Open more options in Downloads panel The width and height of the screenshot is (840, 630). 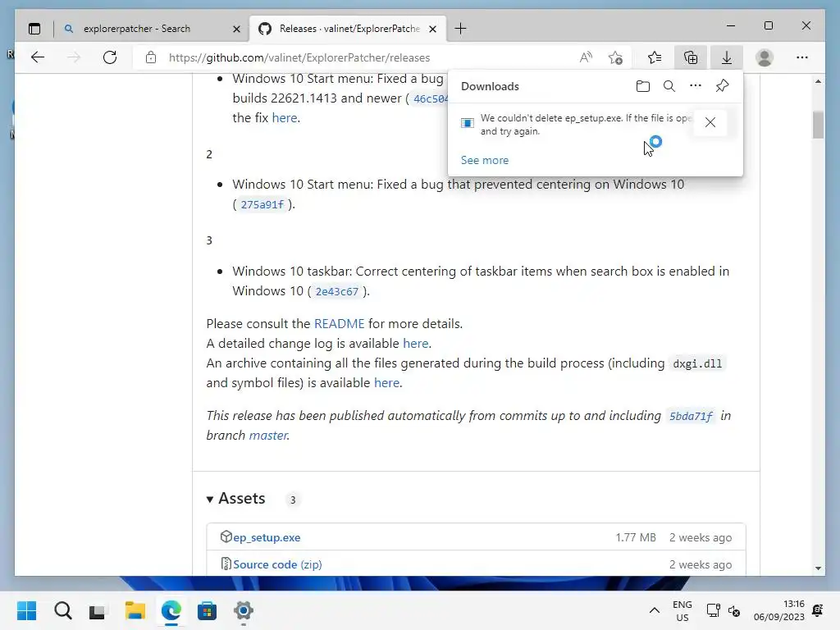pos(696,85)
